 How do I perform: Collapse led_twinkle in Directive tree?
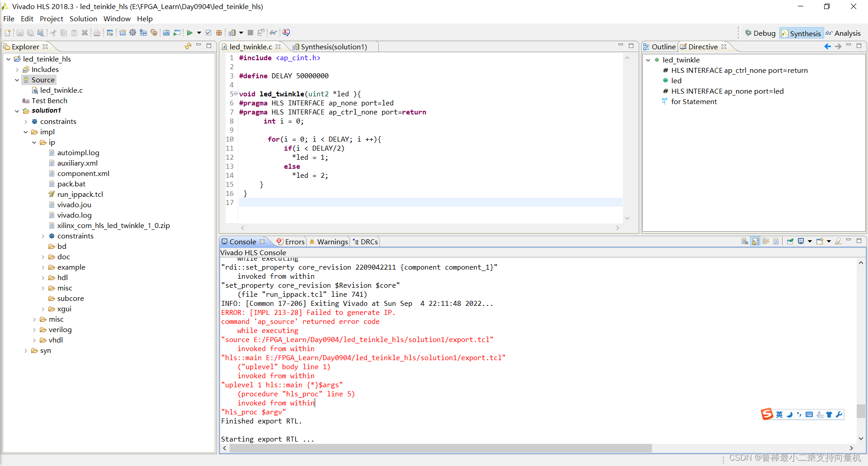point(648,60)
